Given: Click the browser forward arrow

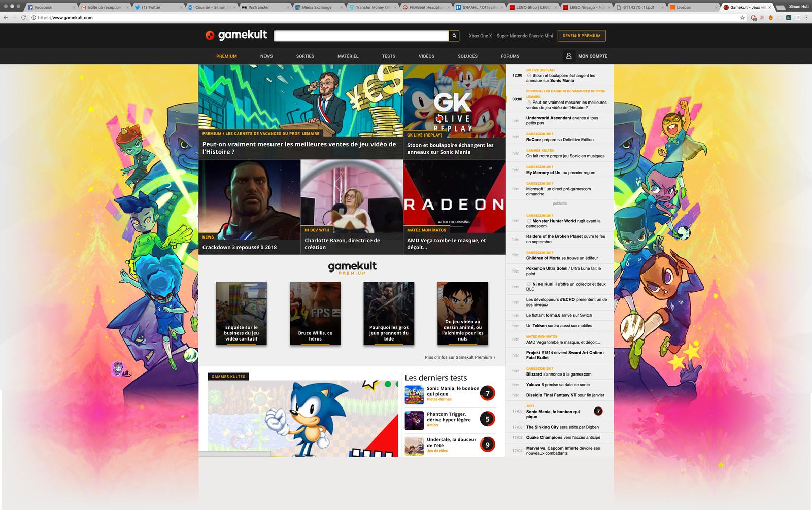Looking at the screenshot, I should pos(14,17).
